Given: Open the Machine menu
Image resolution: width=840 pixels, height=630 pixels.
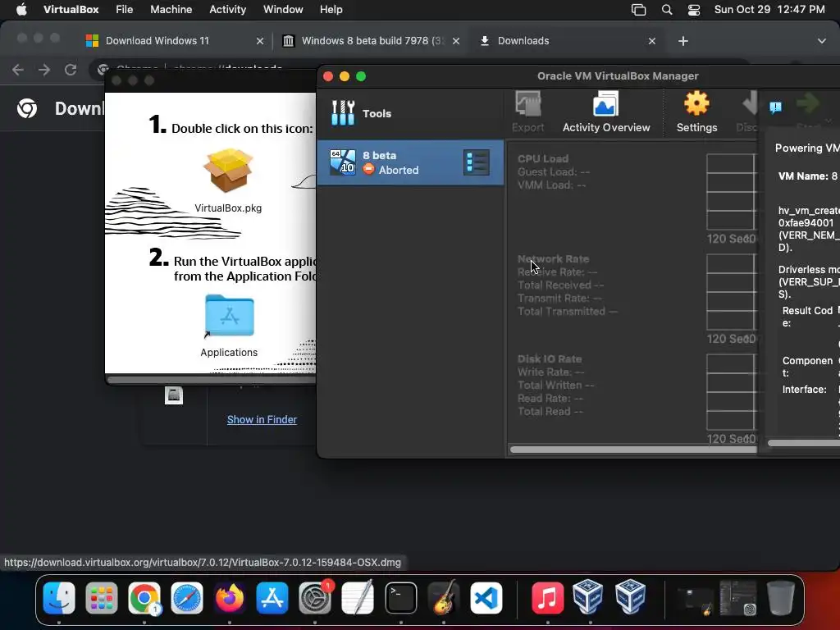Looking at the screenshot, I should pyautogui.click(x=171, y=10).
